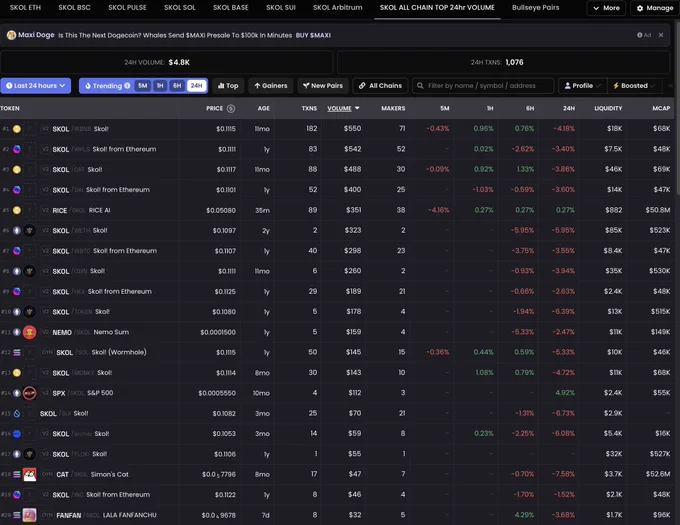Viewport: 680px width, 525px height.
Task: Open the Bullseye Pairs tab
Action: pos(535,8)
